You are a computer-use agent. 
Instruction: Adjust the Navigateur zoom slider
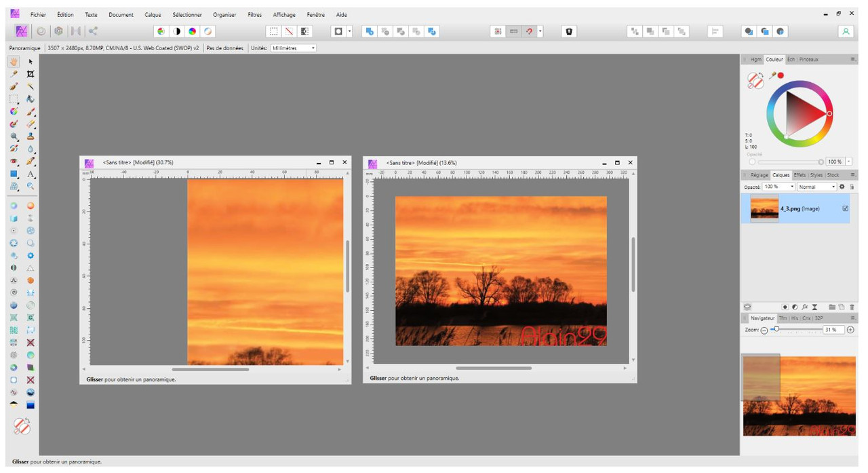(795, 330)
